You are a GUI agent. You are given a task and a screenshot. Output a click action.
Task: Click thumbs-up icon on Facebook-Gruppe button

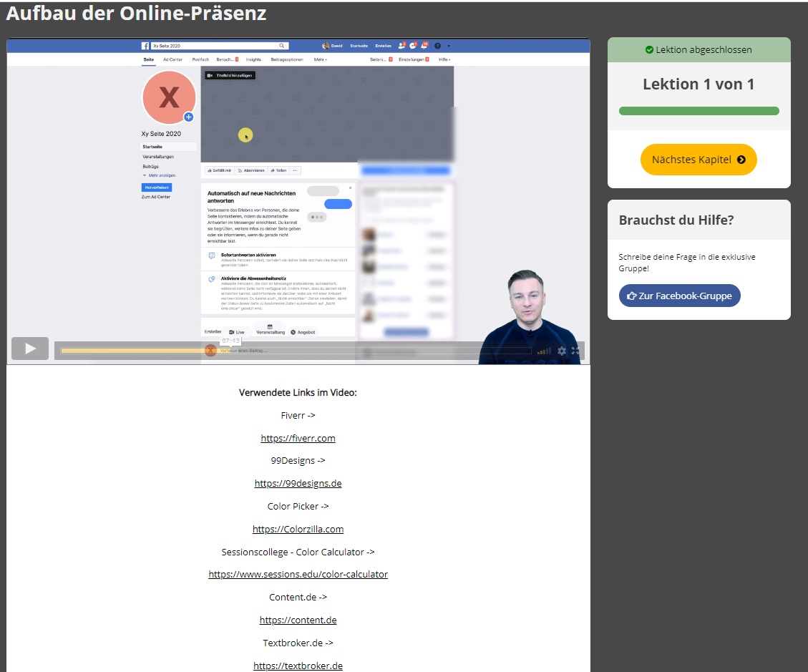(x=631, y=296)
